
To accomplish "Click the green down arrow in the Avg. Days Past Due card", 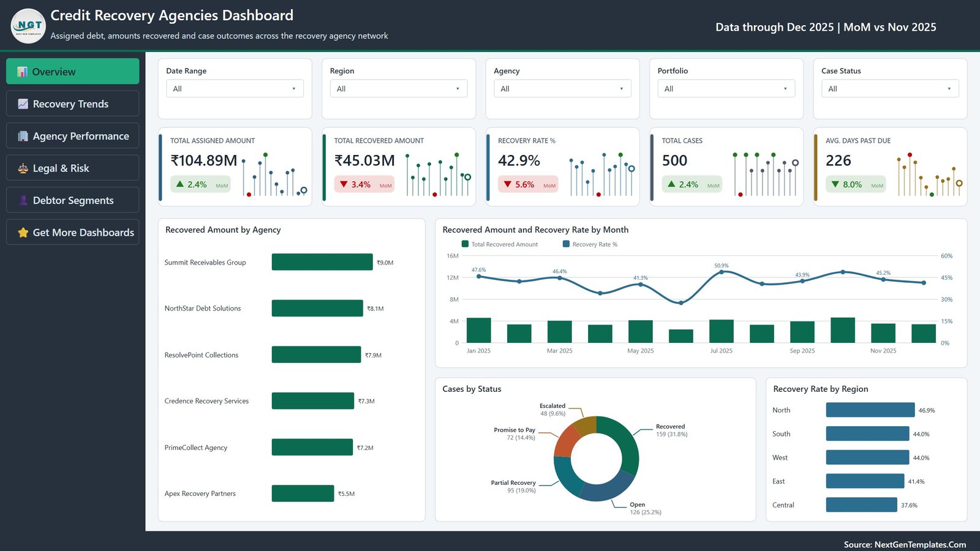I will pos(835,184).
